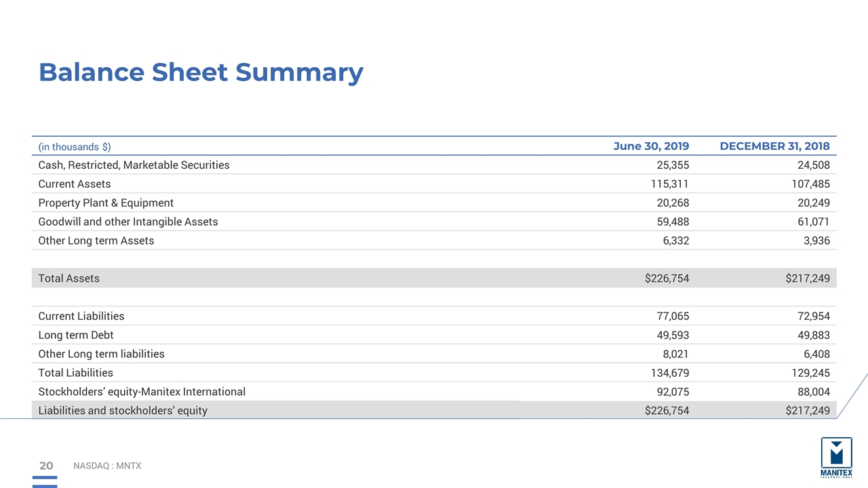Click the 6,408 value

[816, 354]
